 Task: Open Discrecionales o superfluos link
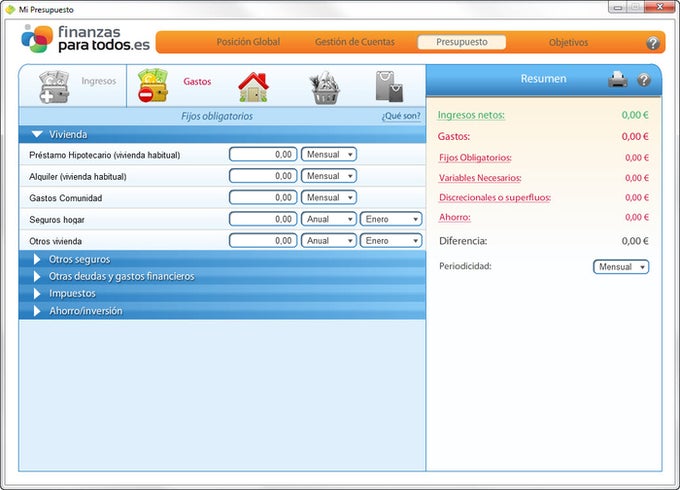pos(494,197)
